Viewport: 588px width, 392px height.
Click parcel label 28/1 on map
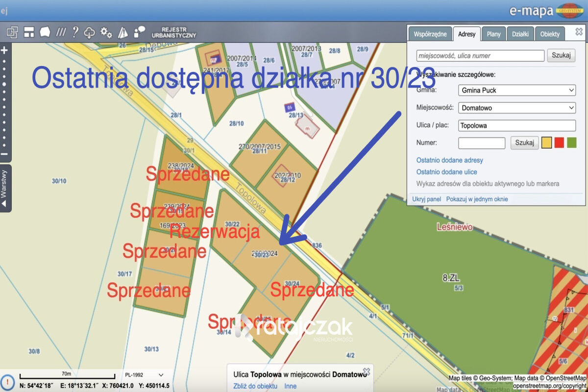tap(176, 115)
